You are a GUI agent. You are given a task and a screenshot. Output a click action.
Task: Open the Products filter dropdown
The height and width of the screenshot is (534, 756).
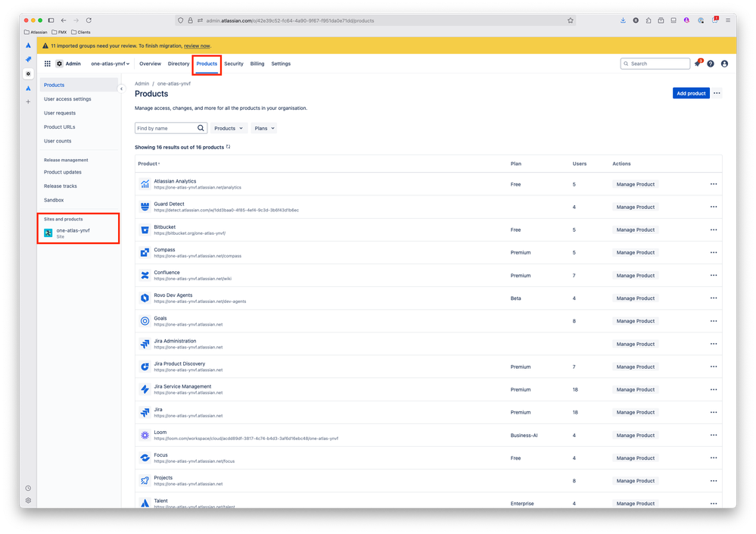[x=229, y=128]
